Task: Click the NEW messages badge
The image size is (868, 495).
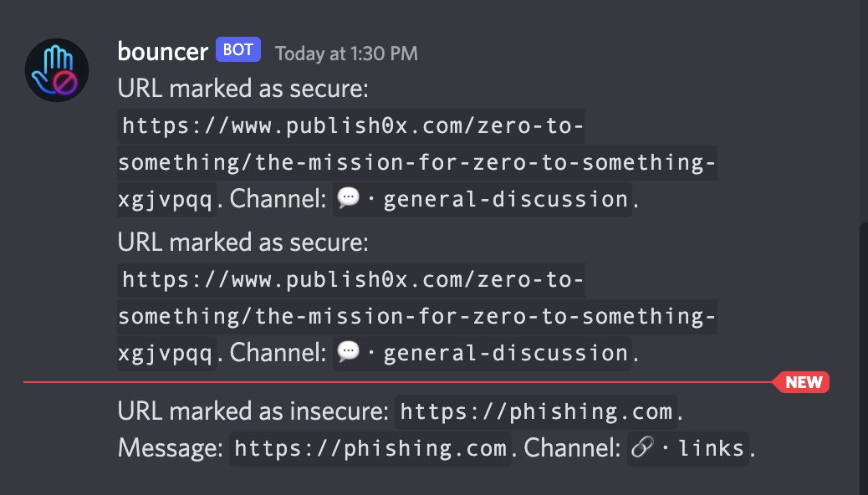Action: tap(802, 382)
